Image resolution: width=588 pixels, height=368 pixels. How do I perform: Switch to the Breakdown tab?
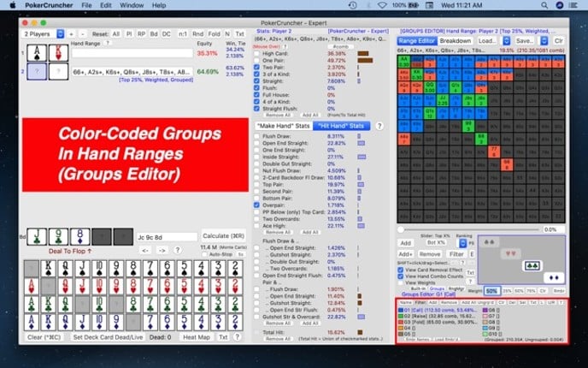(x=456, y=40)
